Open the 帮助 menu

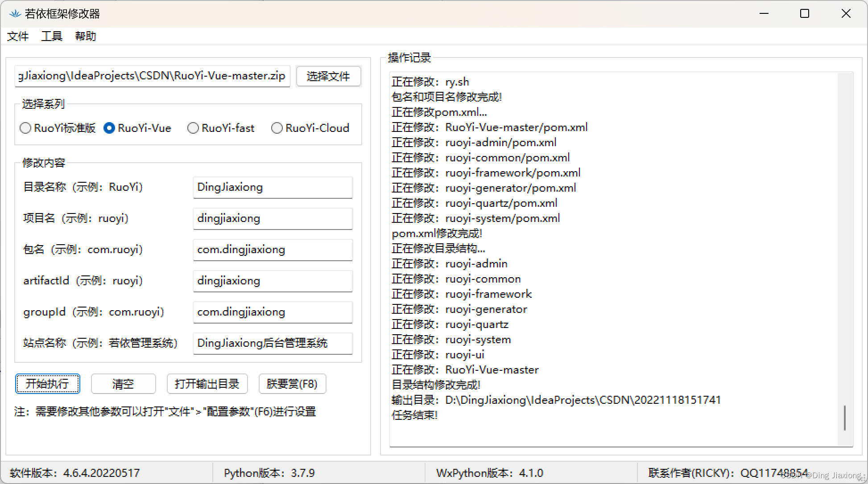(86, 36)
